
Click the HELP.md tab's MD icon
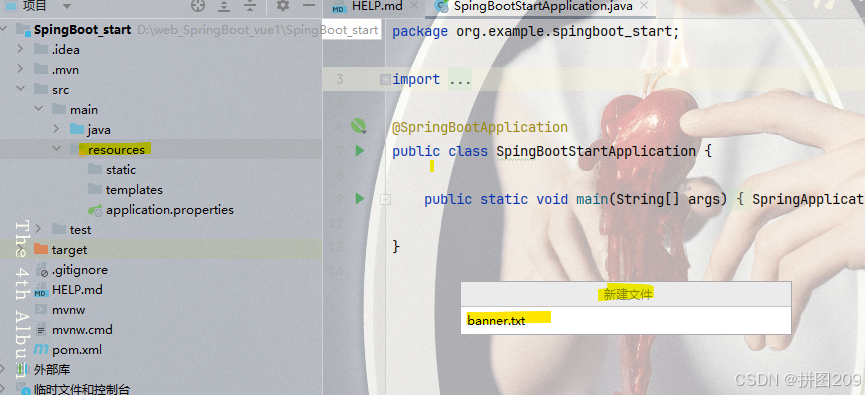click(340, 7)
